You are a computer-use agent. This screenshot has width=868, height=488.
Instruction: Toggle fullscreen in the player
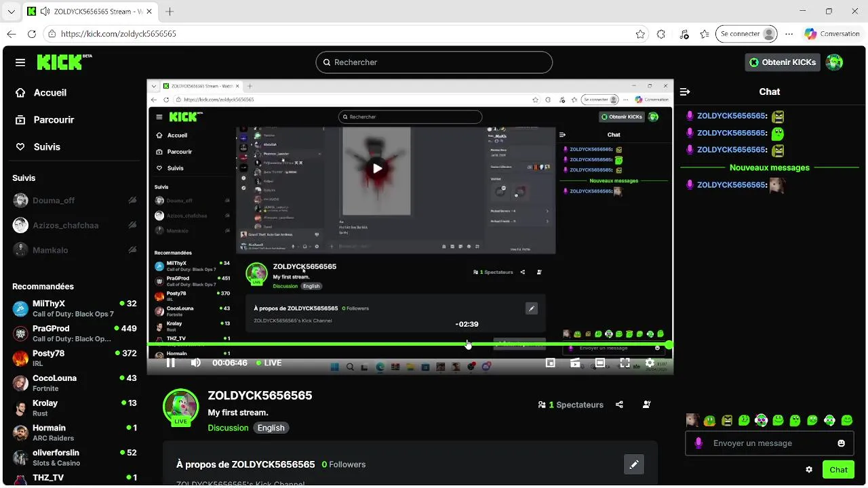pyautogui.click(x=625, y=363)
